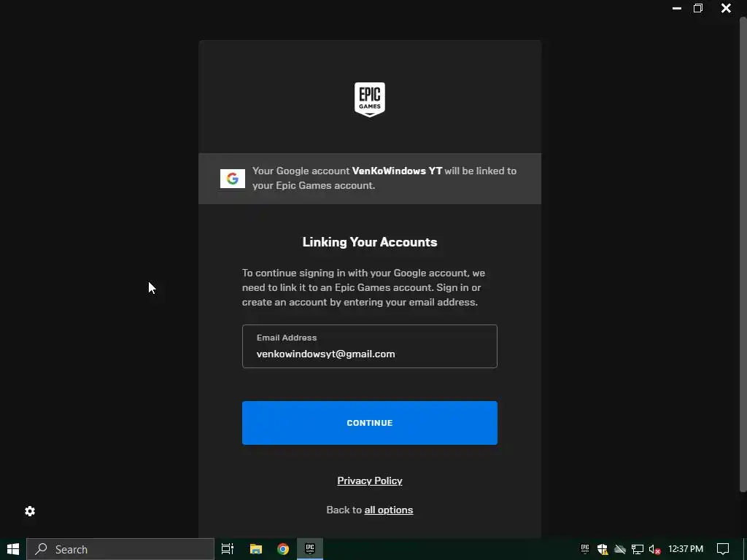Screen dimensions: 747x560
Task: Open the settings gear icon
Action: (x=30, y=511)
